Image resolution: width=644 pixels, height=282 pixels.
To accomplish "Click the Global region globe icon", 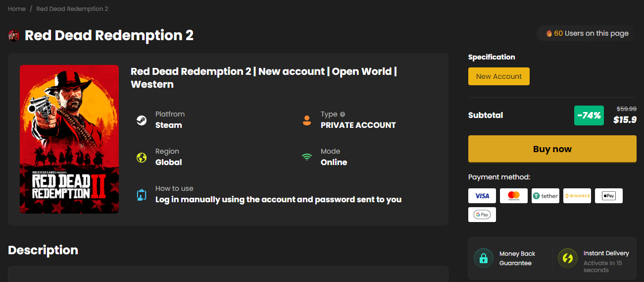I will pyautogui.click(x=142, y=158).
